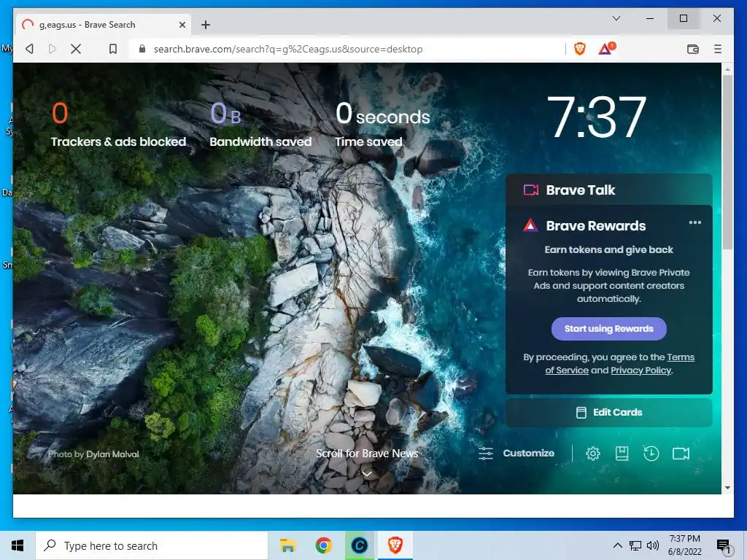The width and height of the screenshot is (747, 560).
Task: Open Settings gear icon on new tab page
Action: (592, 454)
